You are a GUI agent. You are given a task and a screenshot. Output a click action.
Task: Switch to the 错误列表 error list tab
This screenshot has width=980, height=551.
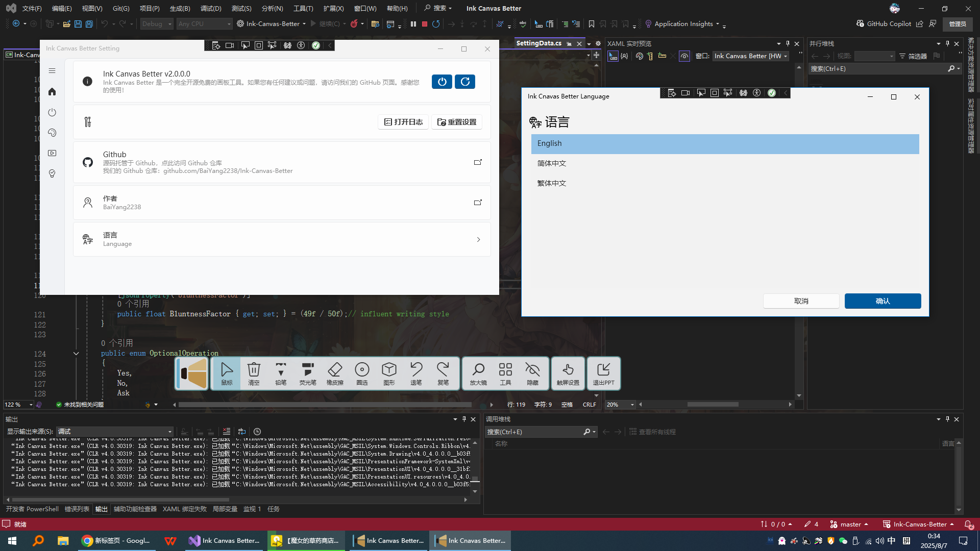[x=77, y=509]
